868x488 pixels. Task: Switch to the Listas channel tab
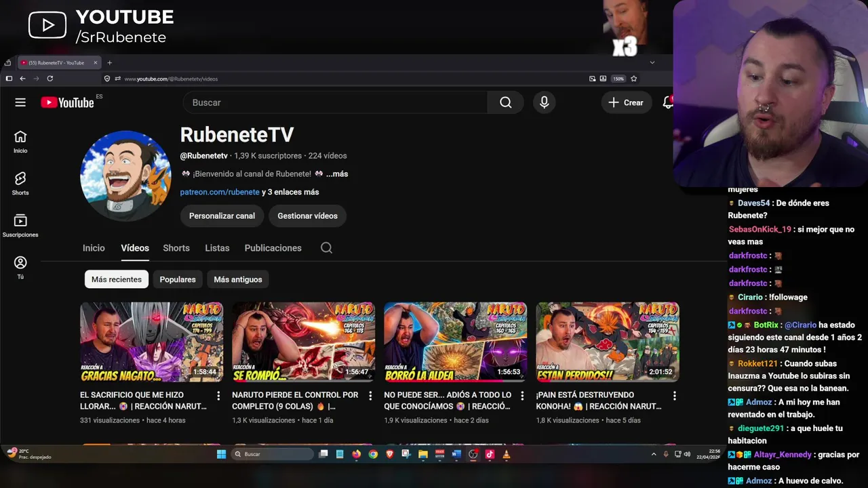[x=217, y=248]
